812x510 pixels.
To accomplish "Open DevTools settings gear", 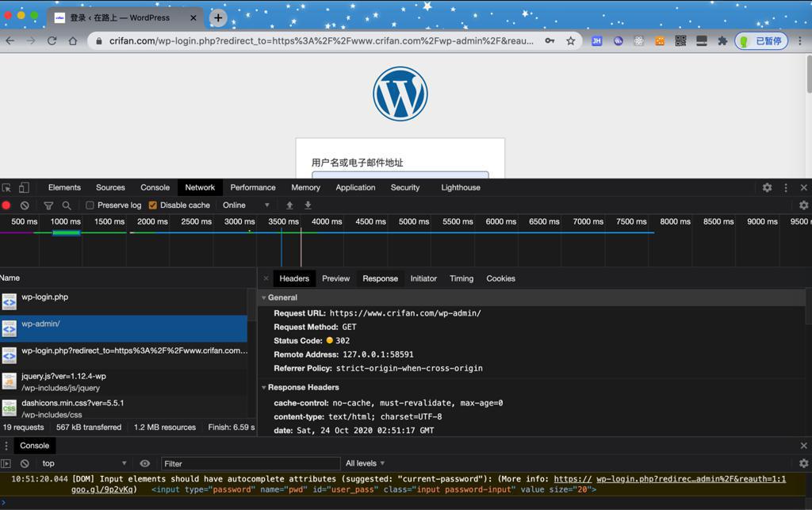I will tap(767, 187).
